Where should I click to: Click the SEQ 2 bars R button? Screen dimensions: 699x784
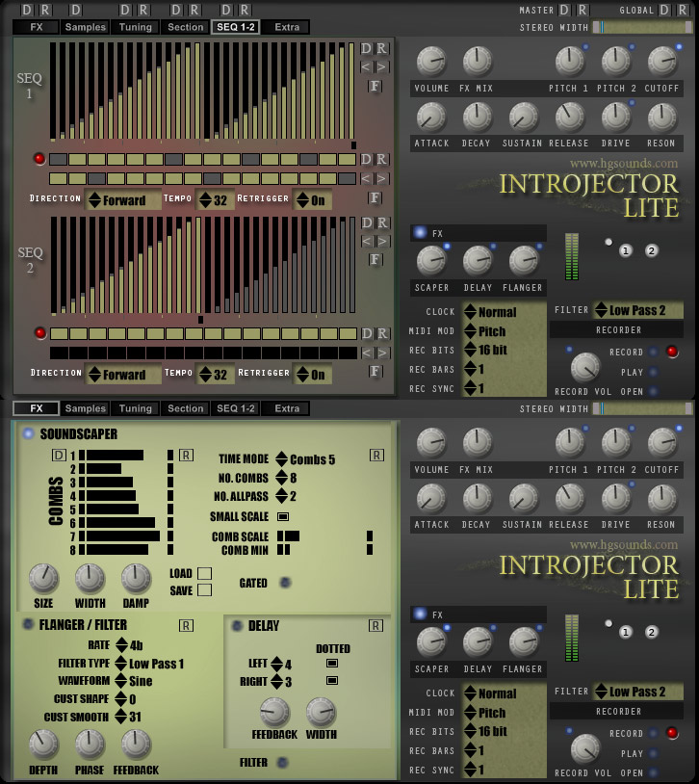(382, 222)
